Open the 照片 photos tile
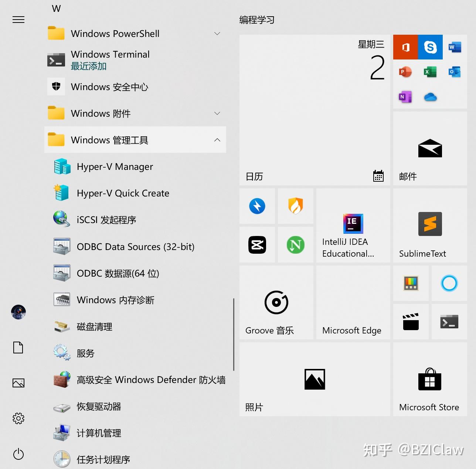This screenshot has height=469, width=476. [315, 379]
